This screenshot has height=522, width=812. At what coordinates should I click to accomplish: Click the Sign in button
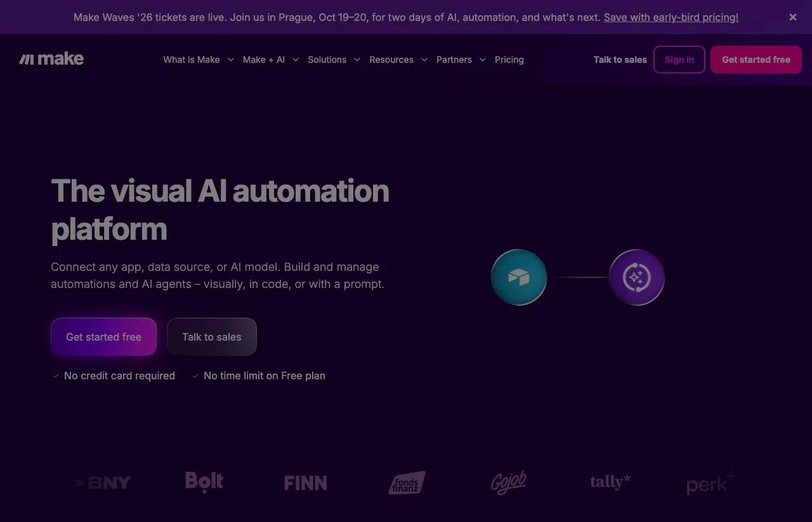pyautogui.click(x=679, y=60)
